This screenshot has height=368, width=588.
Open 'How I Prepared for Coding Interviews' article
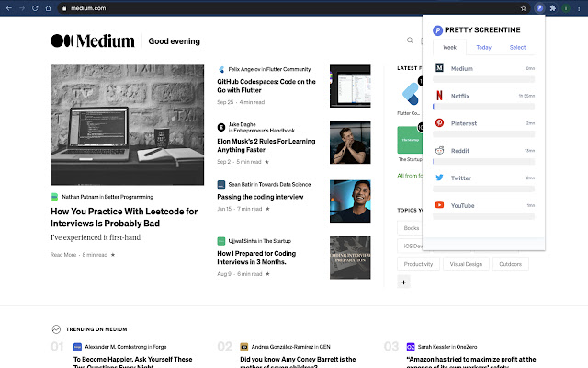click(256, 258)
